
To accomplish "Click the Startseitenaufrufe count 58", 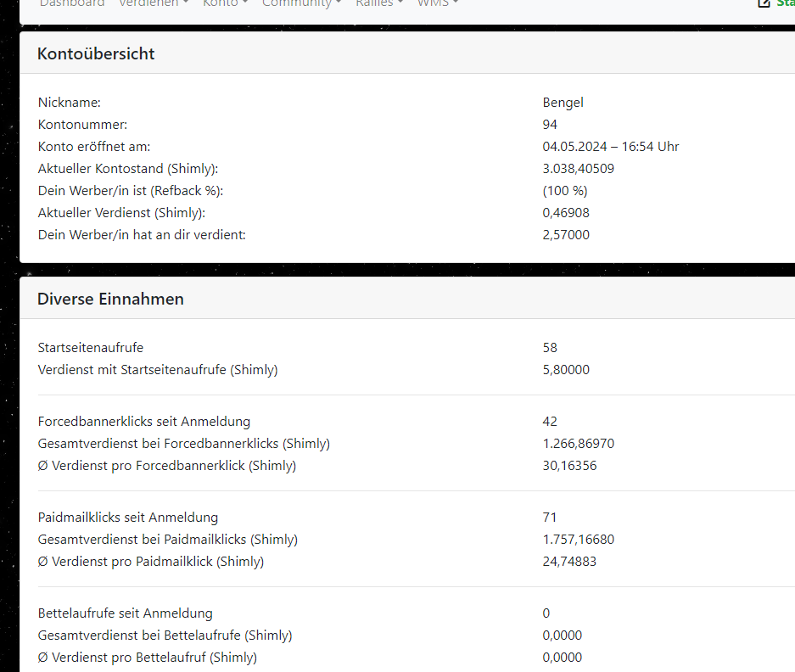I will (550, 348).
